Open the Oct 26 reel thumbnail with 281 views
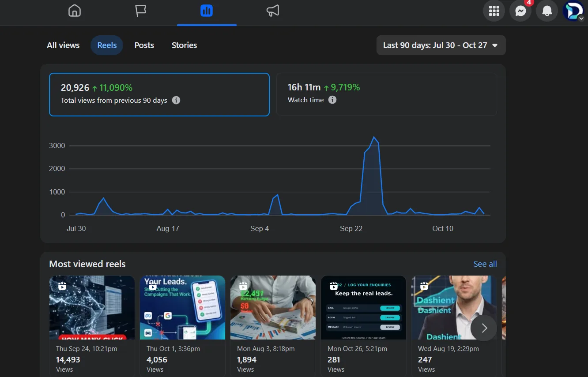This screenshot has width=588, height=377. (x=363, y=308)
